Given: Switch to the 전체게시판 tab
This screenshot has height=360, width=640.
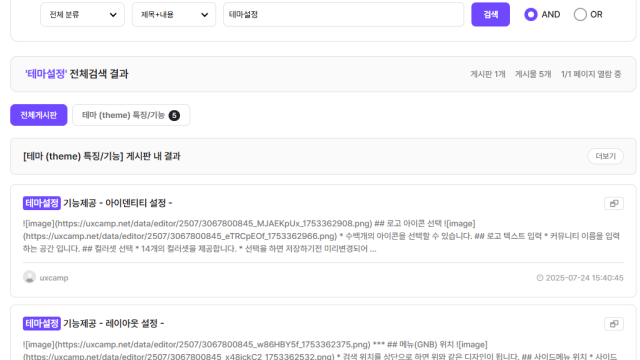Looking at the screenshot, I should coord(39,115).
